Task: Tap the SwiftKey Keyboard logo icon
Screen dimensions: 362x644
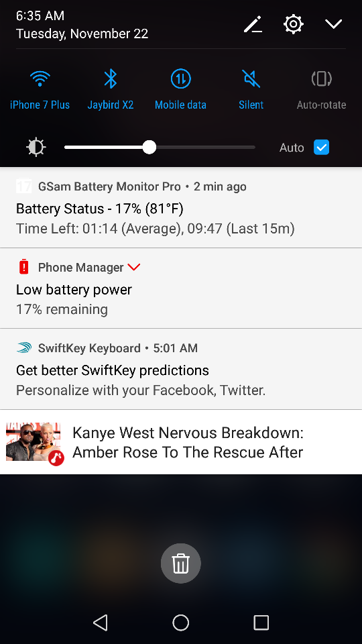Action: [24, 348]
